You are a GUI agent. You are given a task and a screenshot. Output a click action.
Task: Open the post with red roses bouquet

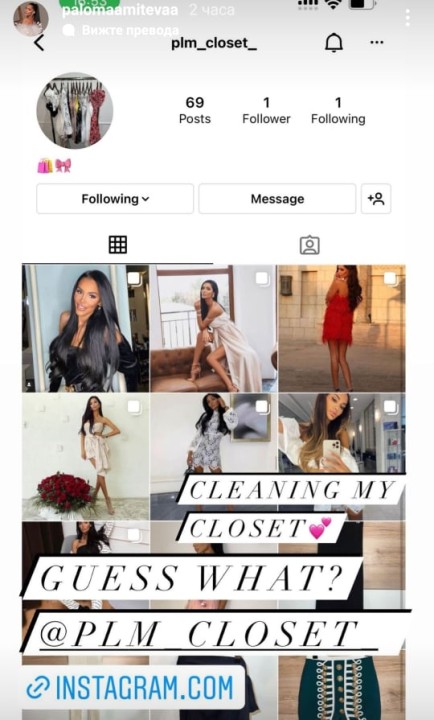pos(86,456)
